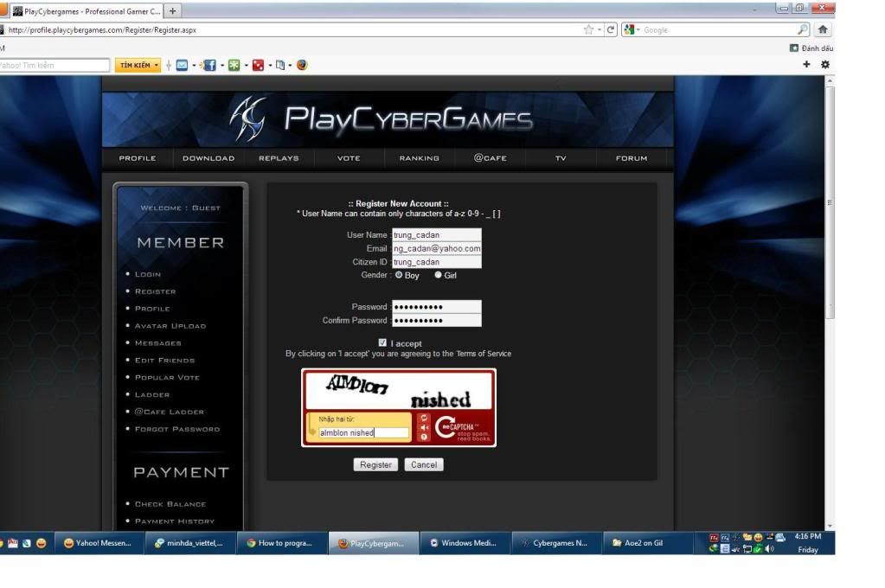Select the PlayCybergames browser tab
Viewport: 885px width, 588px height.
[x=87, y=10]
